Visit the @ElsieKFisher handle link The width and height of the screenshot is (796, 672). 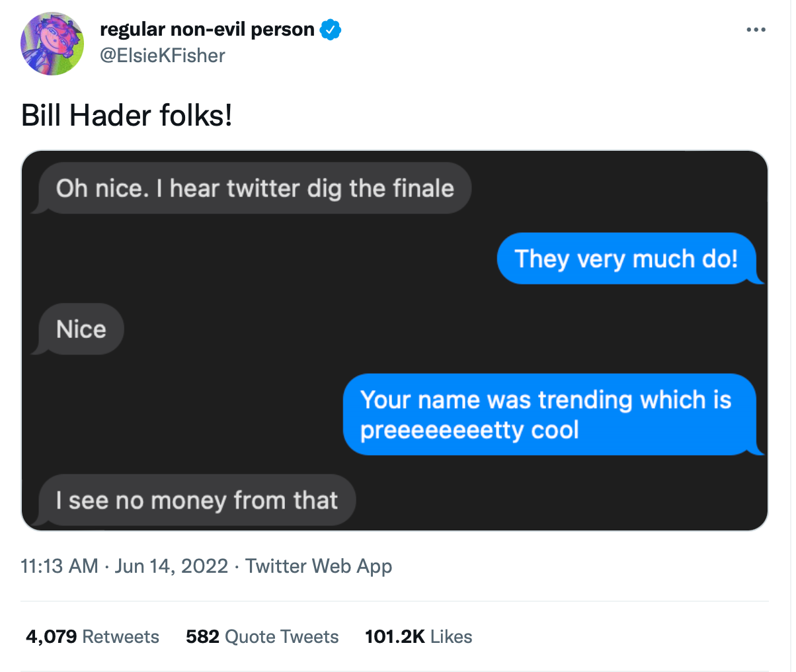click(162, 56)
